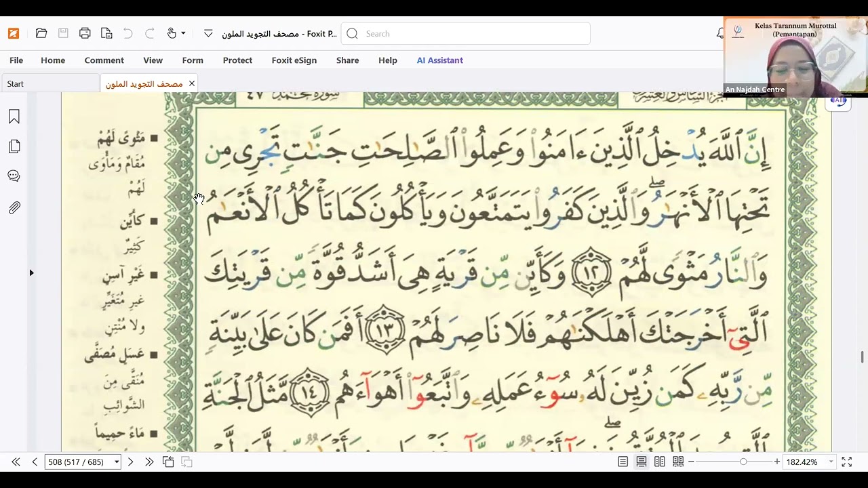The height and width of the screenshot is (488, 868).
Task: Open the Help ribbon tab
Action: [x=388, y=60]
